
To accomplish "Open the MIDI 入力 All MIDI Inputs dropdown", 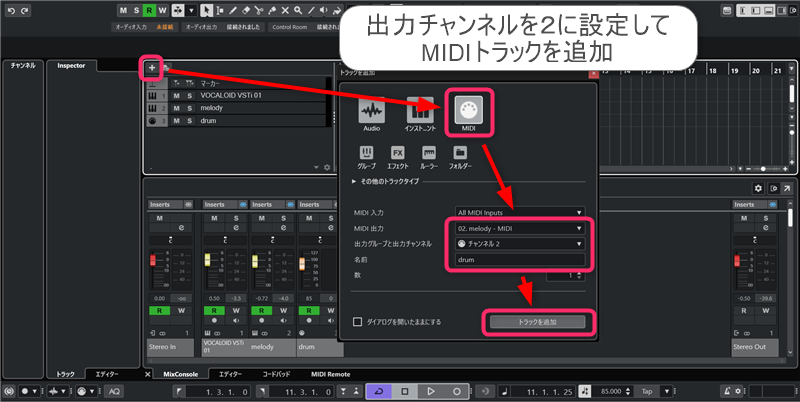I will [x=520, y=212].
